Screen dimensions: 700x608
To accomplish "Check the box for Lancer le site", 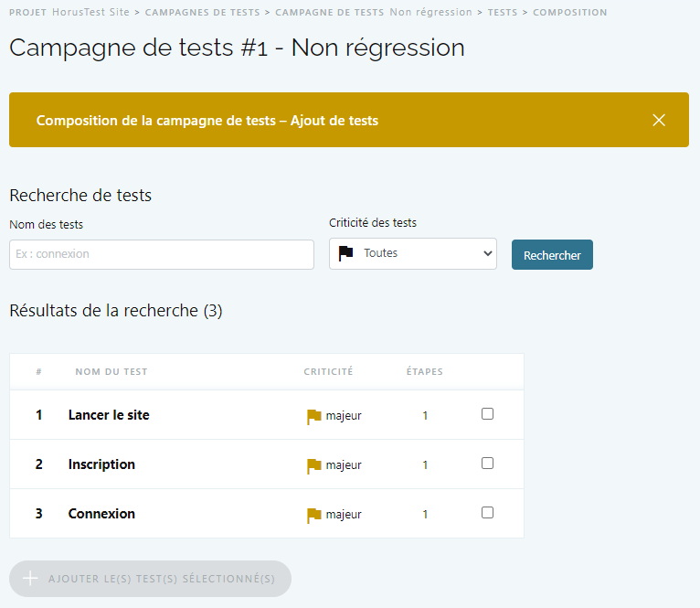I will (x=487, y=414).
